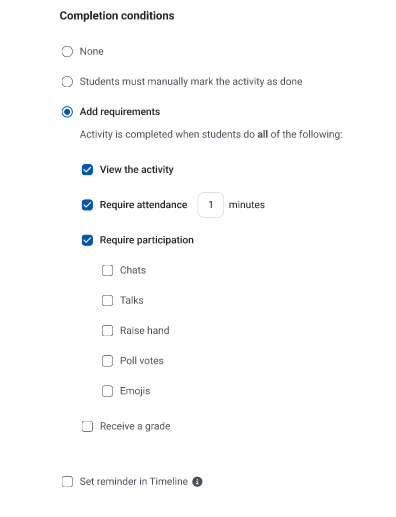The width and height of the screenshot is (396, 517).
Task: Check the Receive a grade checkbox
Action: coord(87,426)
